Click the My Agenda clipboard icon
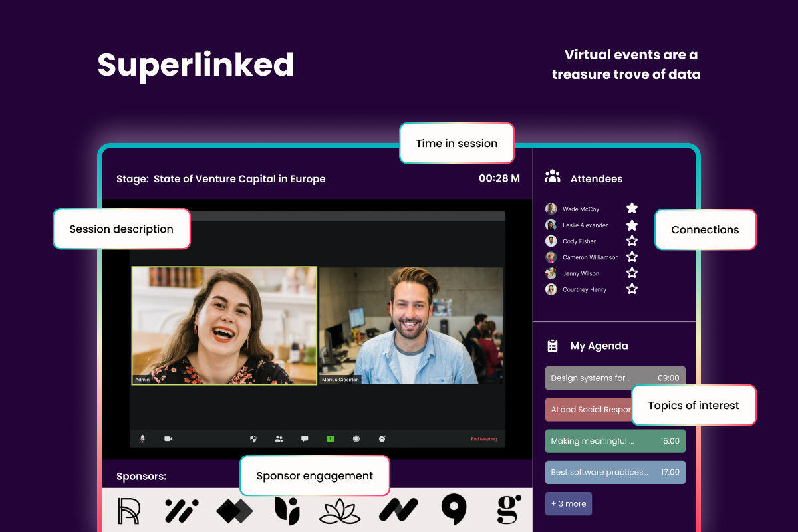This screenshot has height=532, width=798. coord(553,346)
